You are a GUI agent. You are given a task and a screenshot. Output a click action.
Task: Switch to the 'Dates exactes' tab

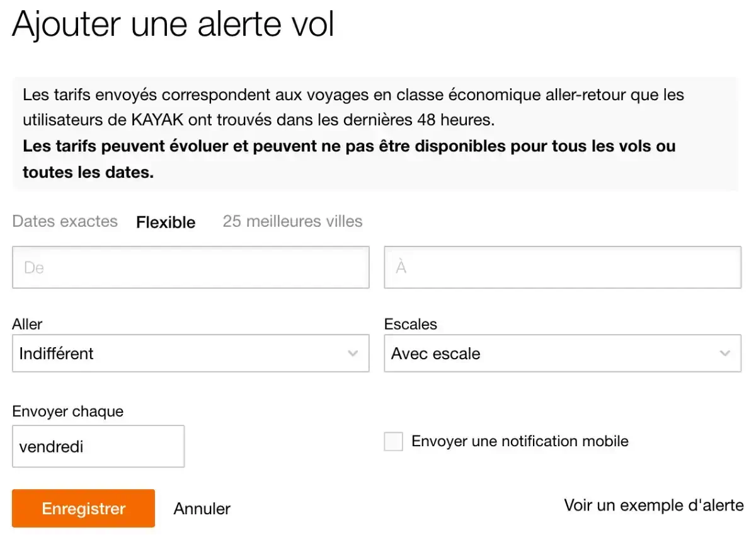[x=65, y=221]
